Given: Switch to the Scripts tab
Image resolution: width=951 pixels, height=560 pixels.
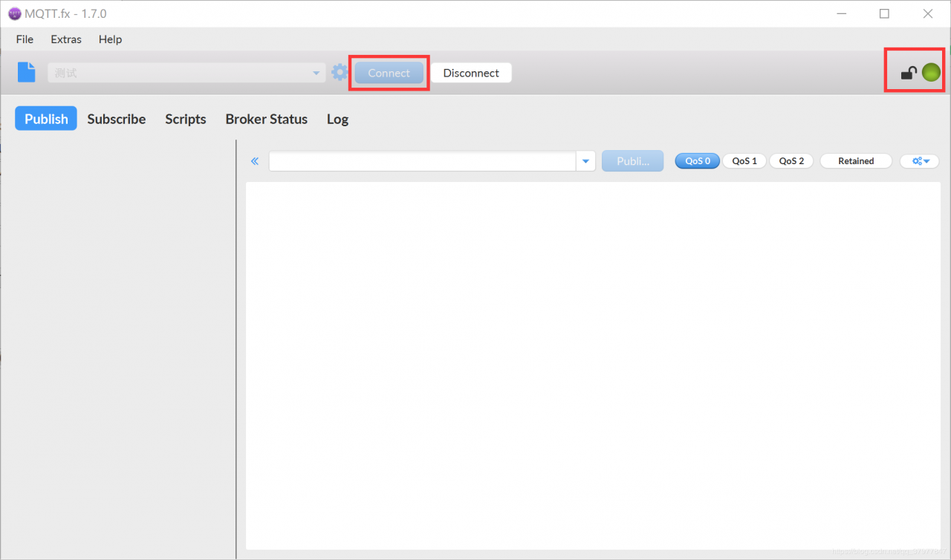Looking at the screenshot, I should tap(186, 119).
